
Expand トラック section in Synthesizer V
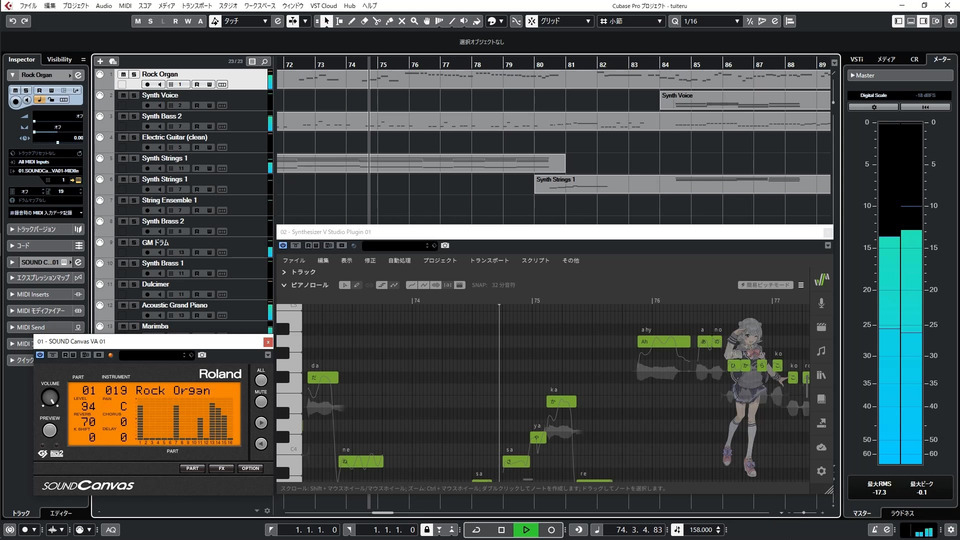pyautogui.click(x=284, y=272)
